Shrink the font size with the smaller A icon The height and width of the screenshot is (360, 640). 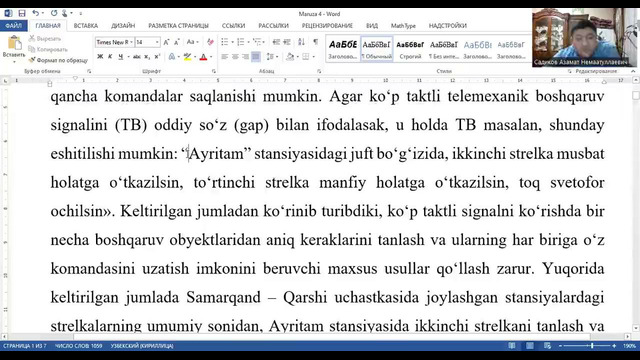point(176,42)
